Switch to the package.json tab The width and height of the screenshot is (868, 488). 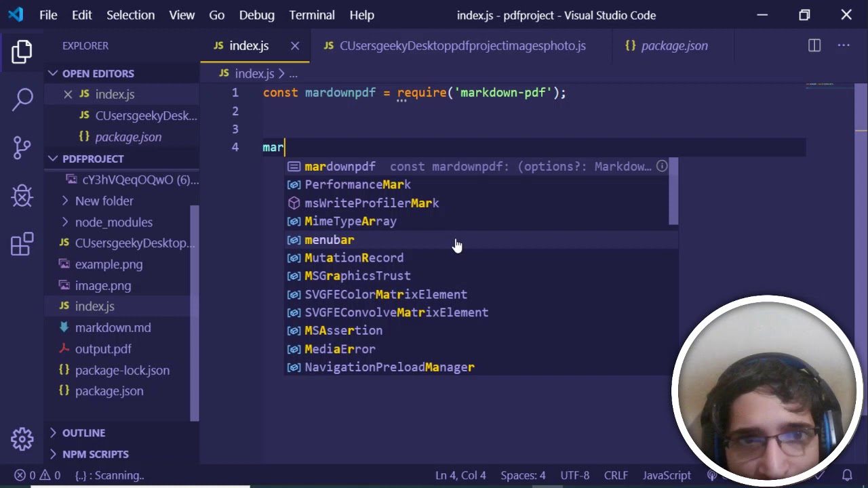[673, 45]
